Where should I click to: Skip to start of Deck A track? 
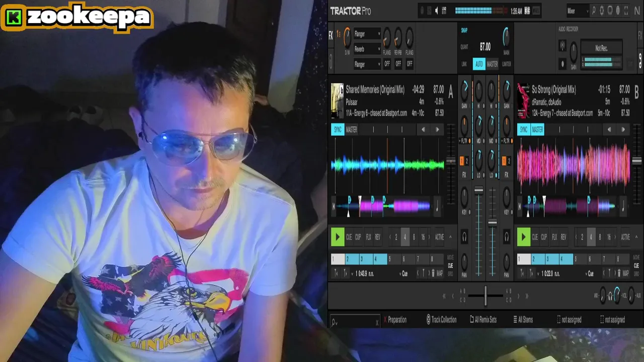coord(333,206)
